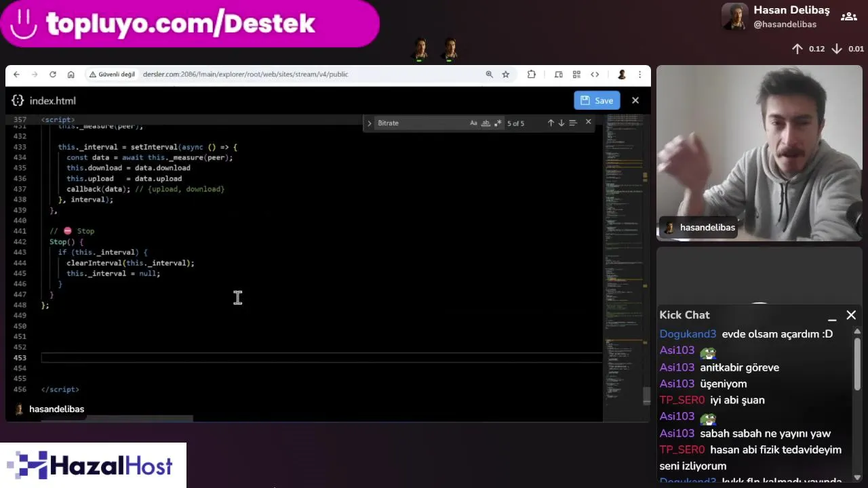
Task: Close the Kick Chat panel
Action: tap(851, 315)
